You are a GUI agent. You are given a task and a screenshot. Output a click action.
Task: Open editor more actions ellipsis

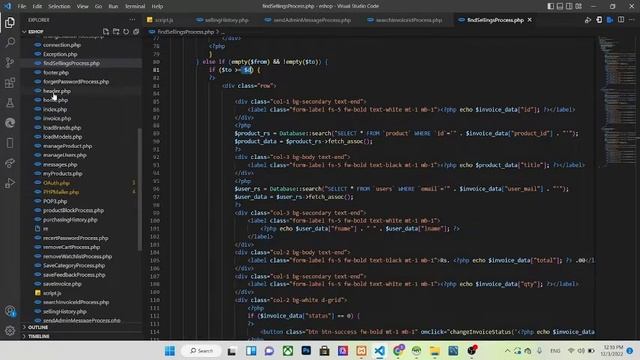(x=632, y=20)
